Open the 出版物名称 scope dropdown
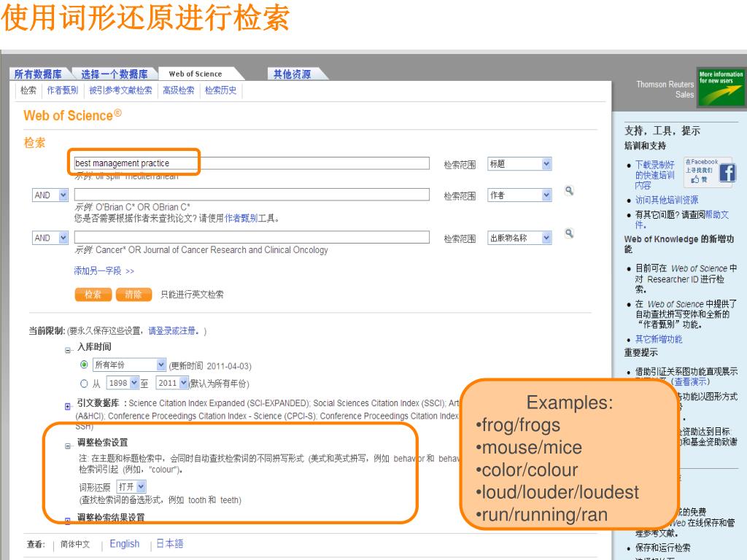Image resolution: width=747 pixels, height=560 pixels. tap(519, 238)
